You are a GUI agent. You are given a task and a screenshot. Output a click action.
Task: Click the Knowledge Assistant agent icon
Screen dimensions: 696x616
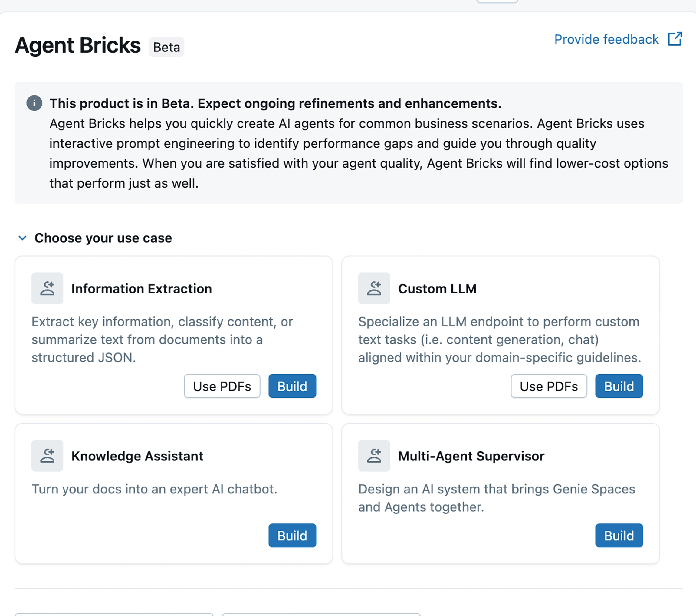pos(47,456)
